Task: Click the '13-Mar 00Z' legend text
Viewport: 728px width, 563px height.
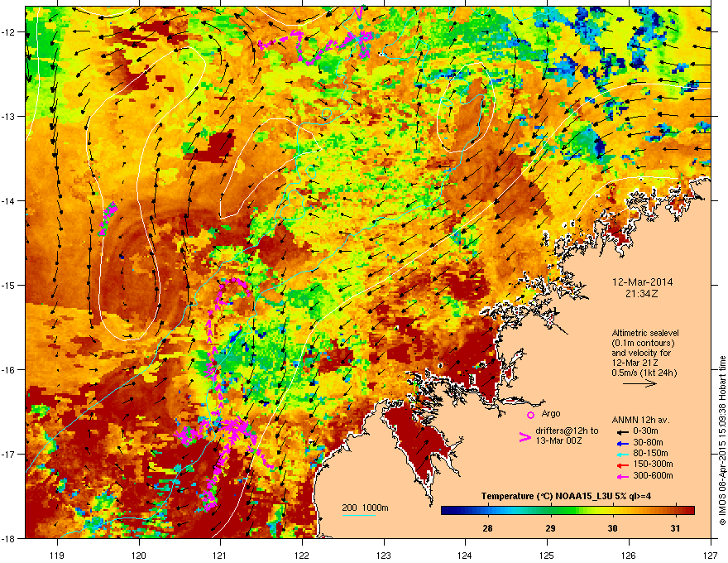Action: click(x=558, y=440)
